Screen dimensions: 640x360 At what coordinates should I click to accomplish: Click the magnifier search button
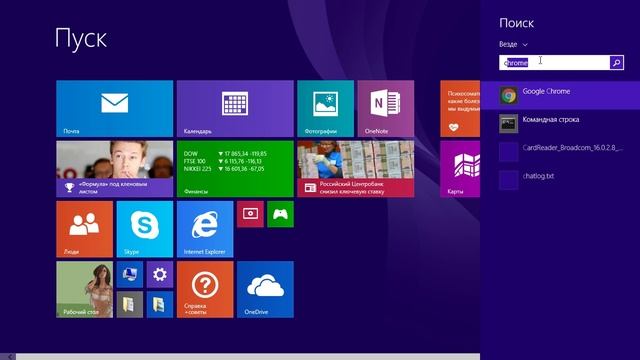(x=617, y=62)
